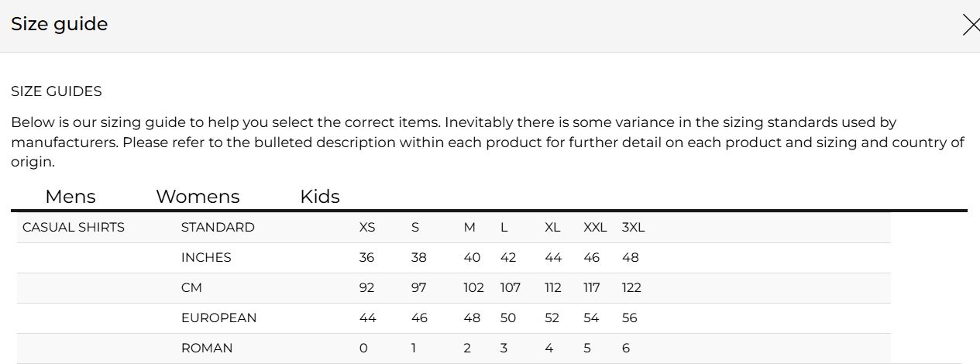Click the 3XL standard size cell
980x364 pixels.
coord(633,228)
